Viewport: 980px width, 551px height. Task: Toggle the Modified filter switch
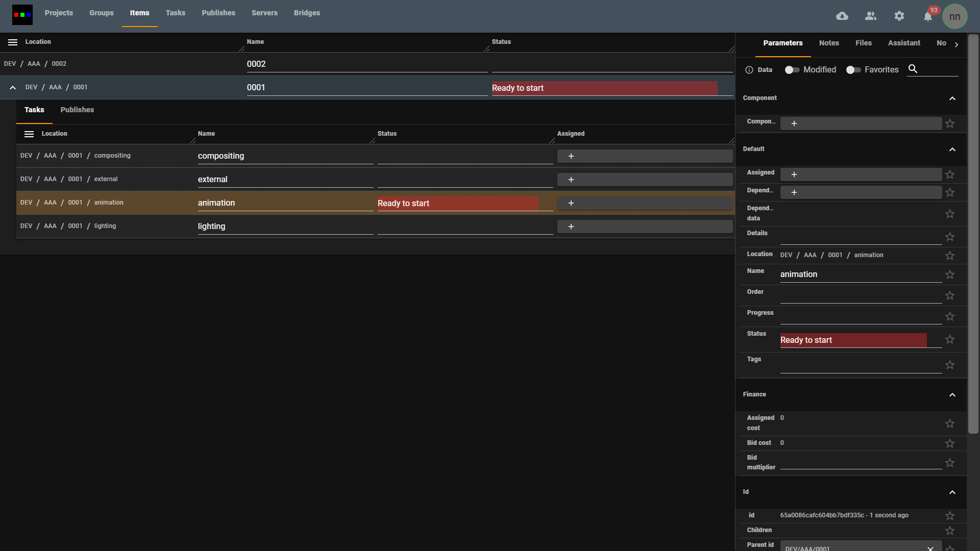[x=792, y=70]
